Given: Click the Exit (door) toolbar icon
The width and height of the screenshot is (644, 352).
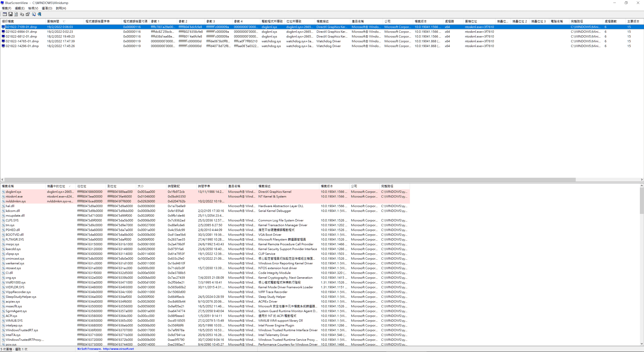Looking at the screenshot, I should point(39,14).
